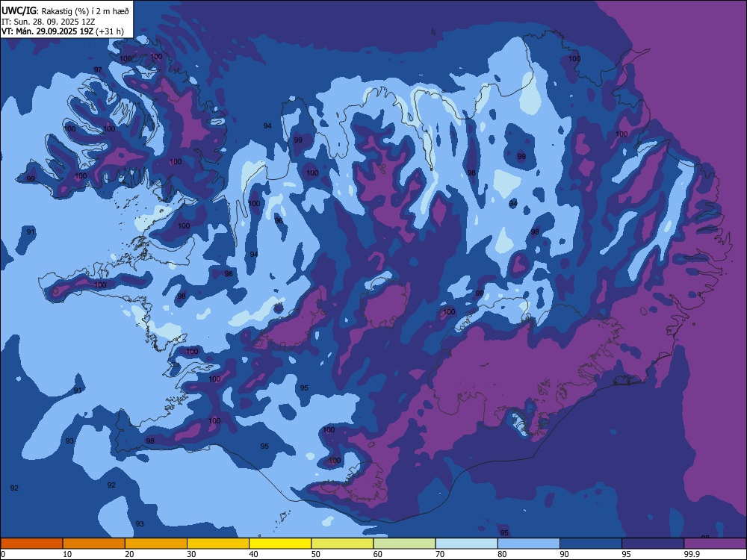This screenshot has height=560, width=747.
Task: Select the '80' color scale label
Action: point(502,554)
